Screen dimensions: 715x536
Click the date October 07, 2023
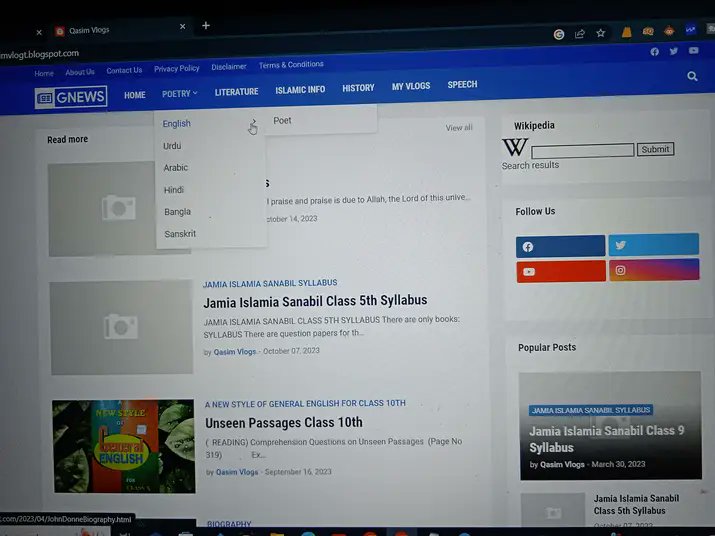[x=291, y=351]
